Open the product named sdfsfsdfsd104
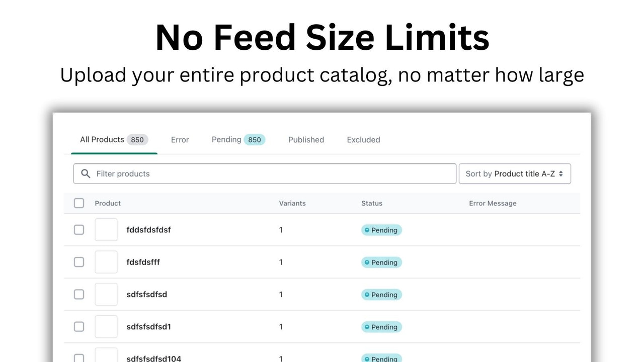This screenshot has width=644, height=362. point(153,358)
